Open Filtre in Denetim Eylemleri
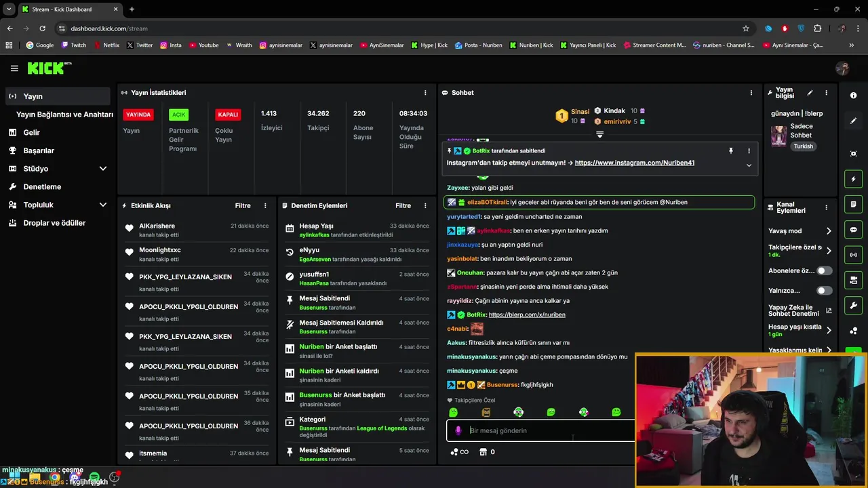 (x=403, y=205)
